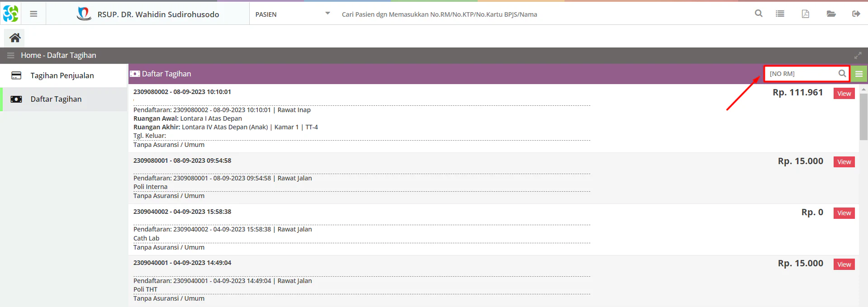
Task: Click the Poli THT text
Action: coord(145,289)
